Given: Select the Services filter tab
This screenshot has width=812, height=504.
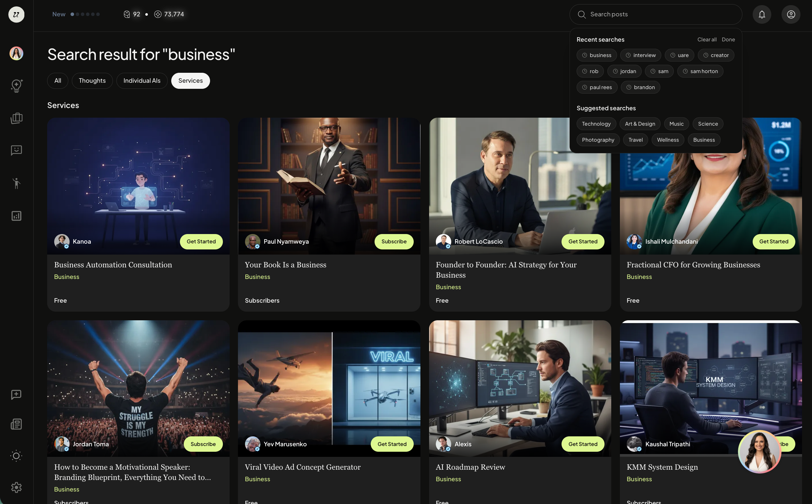Looking at the screenshot, I should point(190,81).
